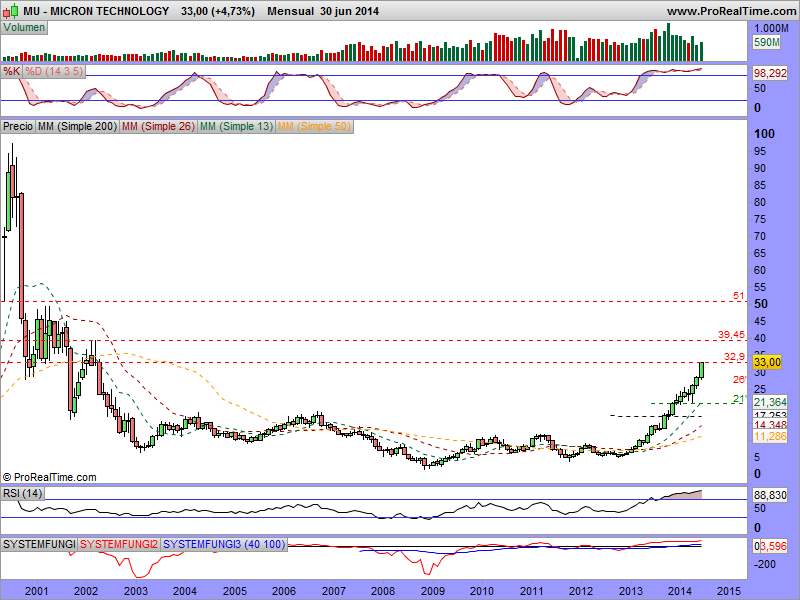Click the MU - MICRON TECHNOLOGY chart title
The width and height of the screenshot is (800, 600).
(96, 11)
